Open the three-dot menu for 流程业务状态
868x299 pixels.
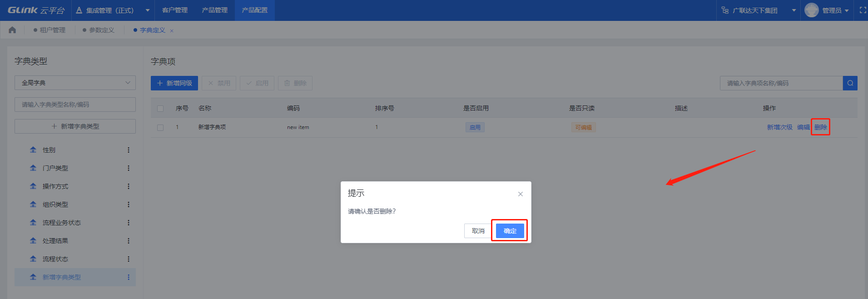click(x=129, y=223)
